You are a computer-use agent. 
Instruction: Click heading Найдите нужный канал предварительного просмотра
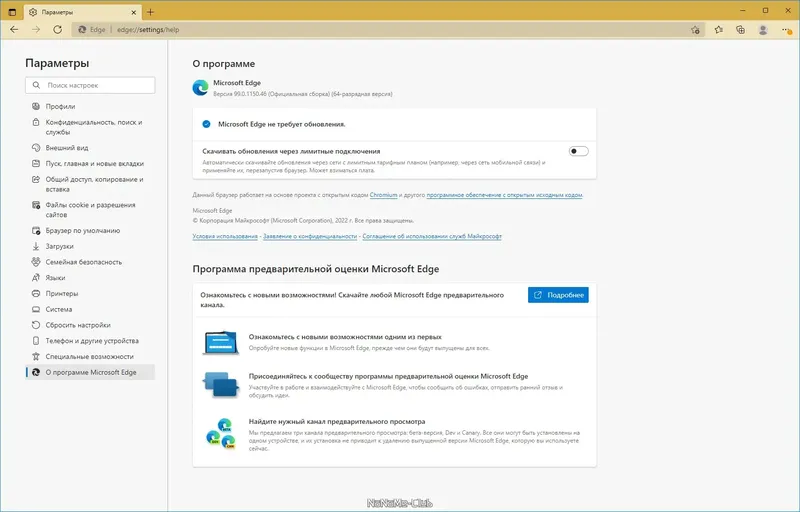[337, 421]
